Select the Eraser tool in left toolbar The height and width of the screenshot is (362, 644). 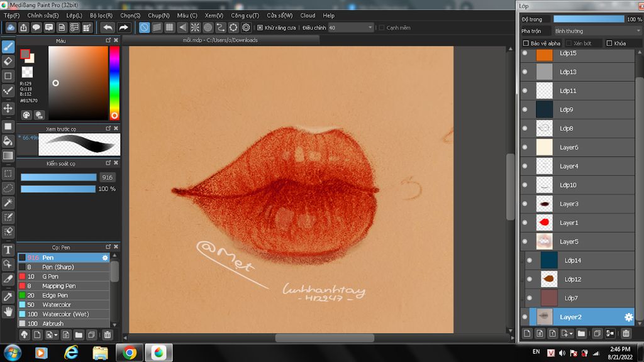[x=8, y=61]
